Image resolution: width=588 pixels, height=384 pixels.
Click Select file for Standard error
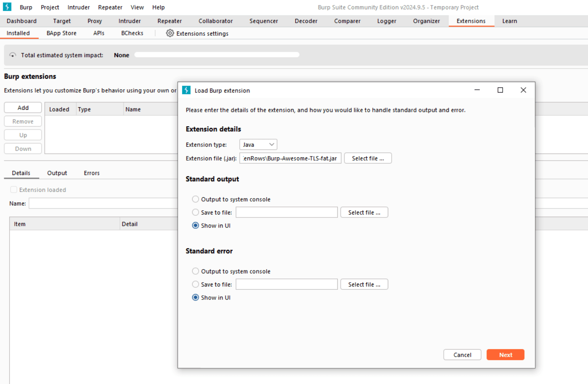(x=364, y=284)
